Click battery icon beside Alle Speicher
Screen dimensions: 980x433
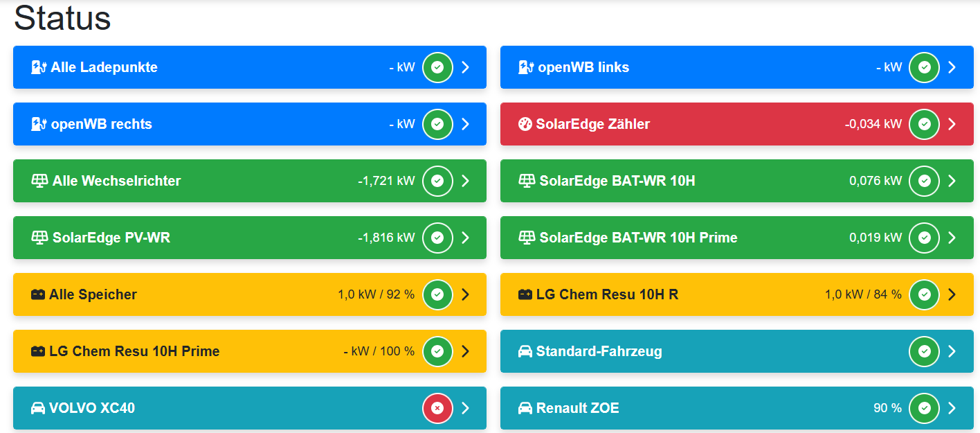[x=38, y=294]
